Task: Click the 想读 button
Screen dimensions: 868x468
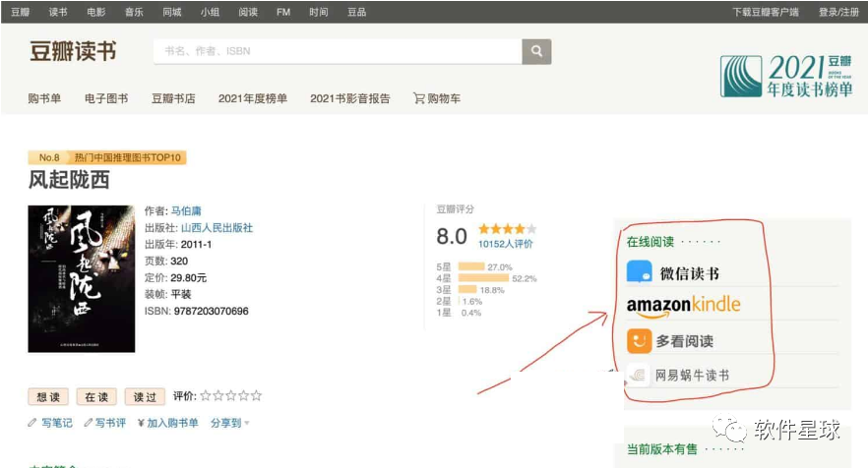Action: point(48,396)
